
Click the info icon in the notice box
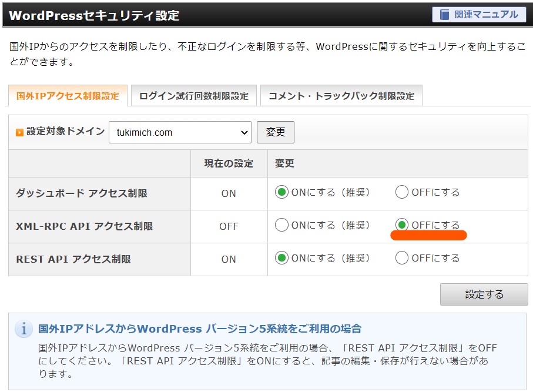pyautogui.click(x=24, y=329)
